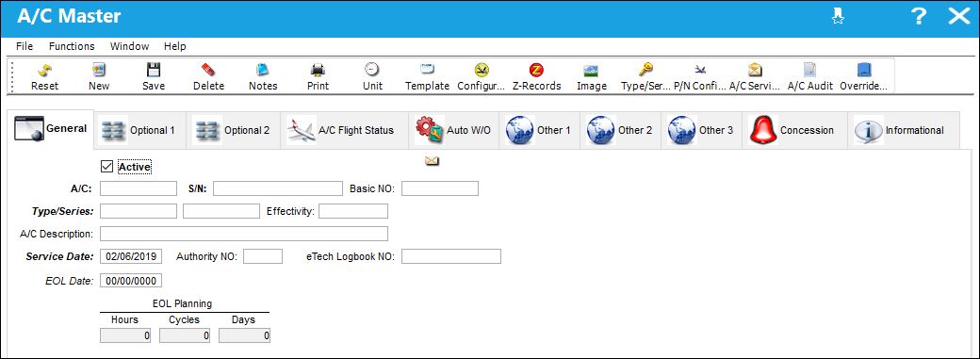Switch to the Other 2 tab
This screenshot has width=980, height=359.
coord(620,130)
